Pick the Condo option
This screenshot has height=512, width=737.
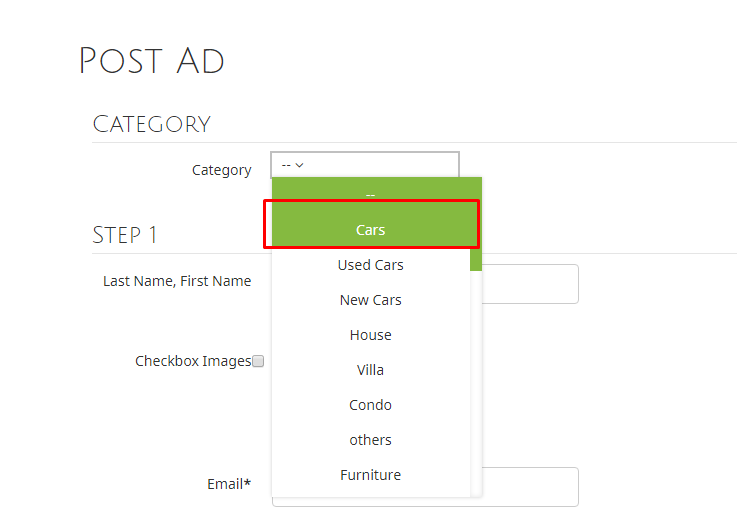tap(371, 405)
